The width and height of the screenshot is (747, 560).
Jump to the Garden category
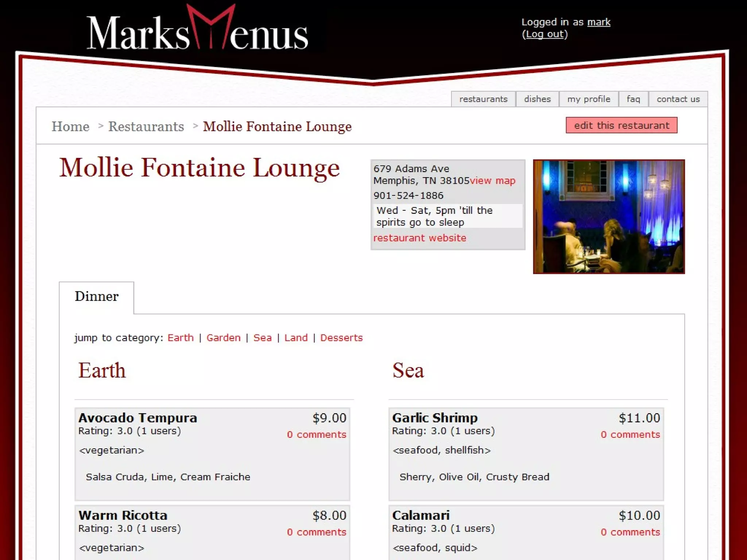223,338
